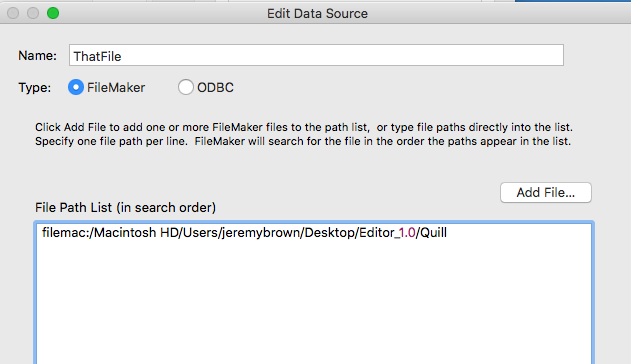Click the Add File instructions paragraph
Viewport: 631px width, 364px height.
point(303,134)
